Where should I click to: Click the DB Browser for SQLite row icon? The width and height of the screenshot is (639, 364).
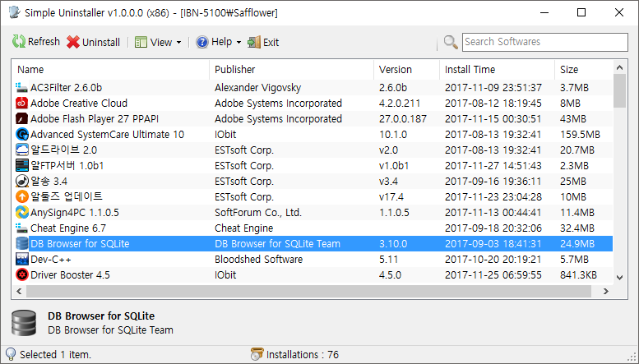21,243
